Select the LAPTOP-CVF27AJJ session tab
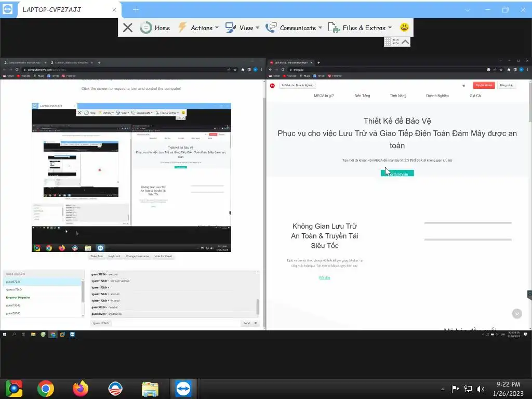 click(x=68, y=9)
